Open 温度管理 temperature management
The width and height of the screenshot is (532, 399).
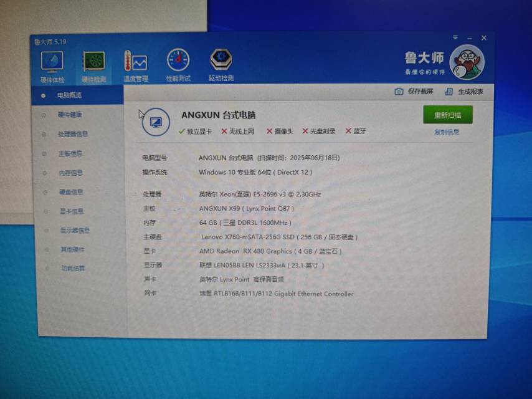[x=136, y=66]
